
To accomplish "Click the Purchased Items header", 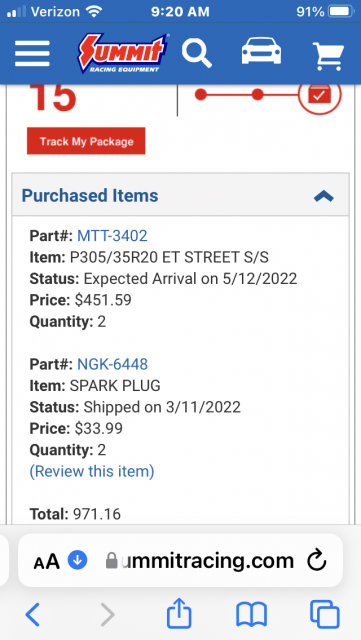I will (x=180, y=195).
